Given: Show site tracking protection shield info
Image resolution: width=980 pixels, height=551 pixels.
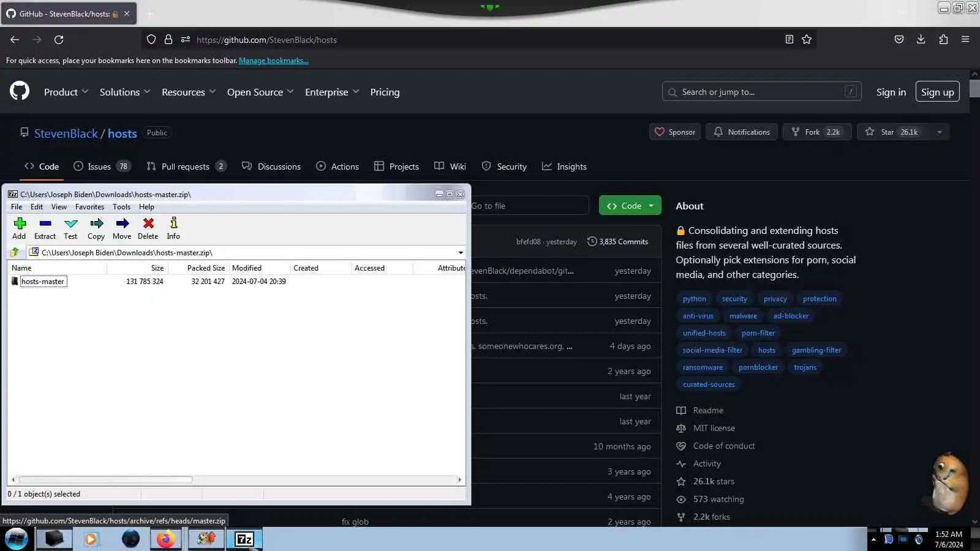Looking at the screenshot, I should click(x=151, y=40).
